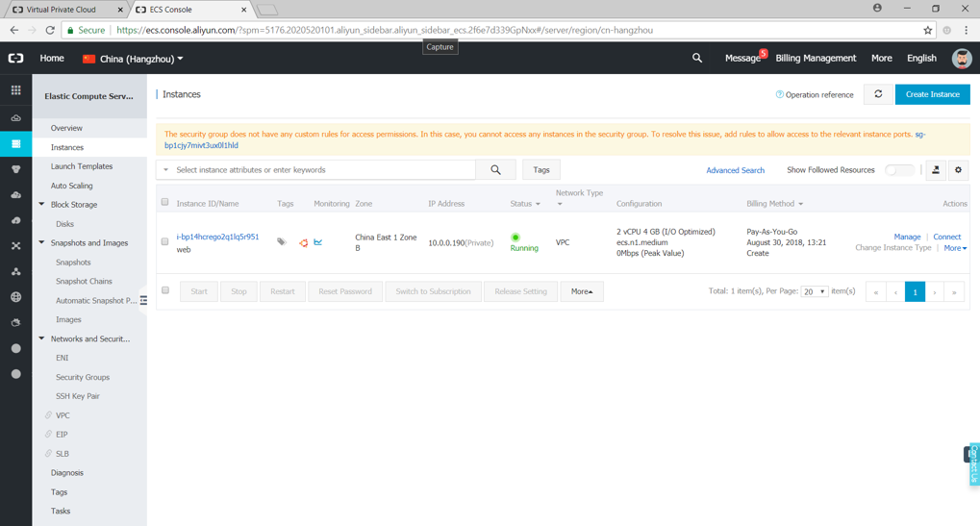Open the user avatar profile menu
The height and width of the screenshot is (526, 980).
pos(962,58)
